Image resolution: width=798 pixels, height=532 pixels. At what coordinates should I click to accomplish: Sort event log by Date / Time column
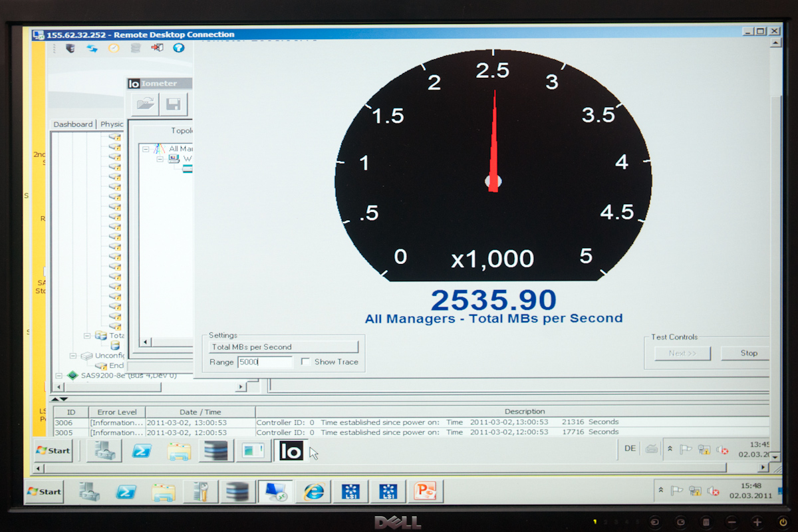pyautogui.click(x=200, y=412)
